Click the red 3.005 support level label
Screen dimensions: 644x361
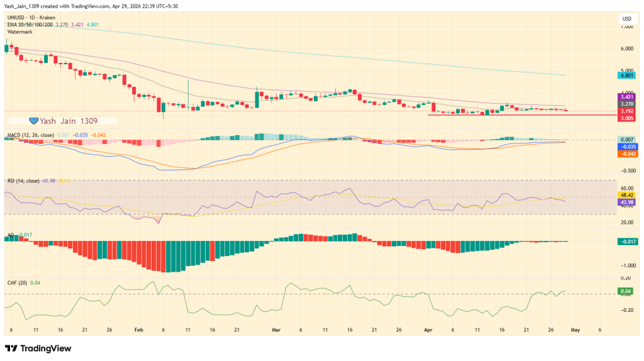click(626, 118)
